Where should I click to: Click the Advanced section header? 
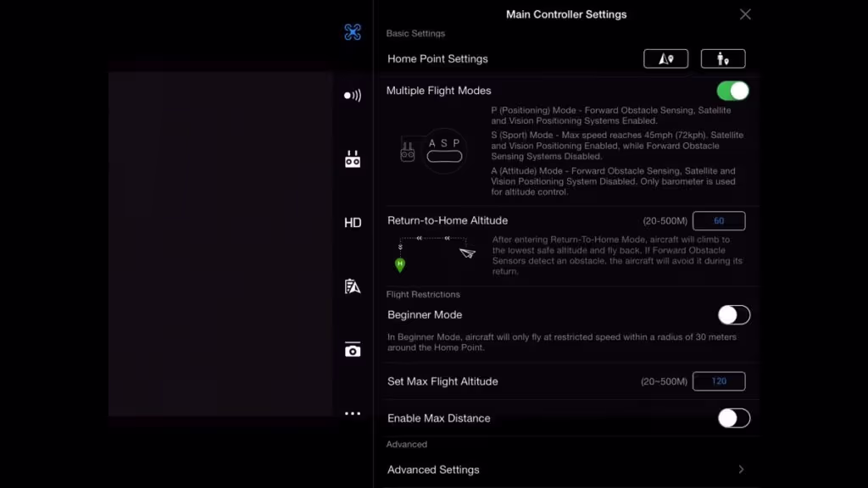pos(406,444)
